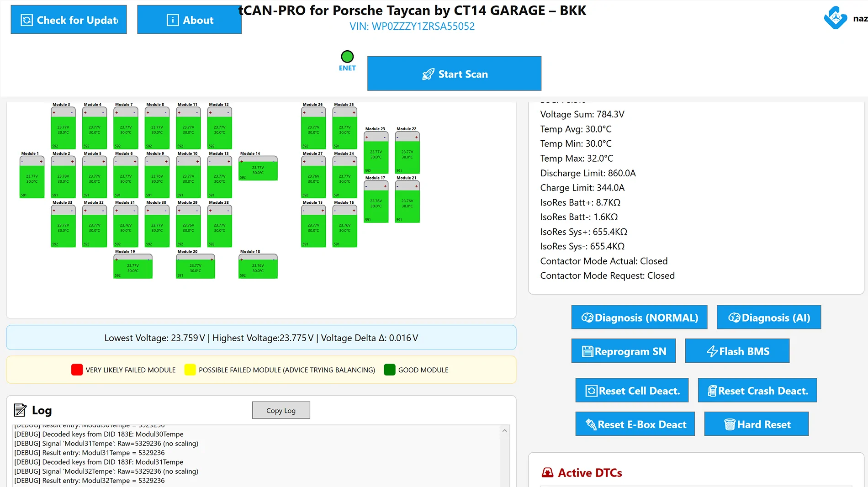This screenshot has height=487, width=868.
Task: Run Diagnosis (AI)
Action: tap(769, 317)
